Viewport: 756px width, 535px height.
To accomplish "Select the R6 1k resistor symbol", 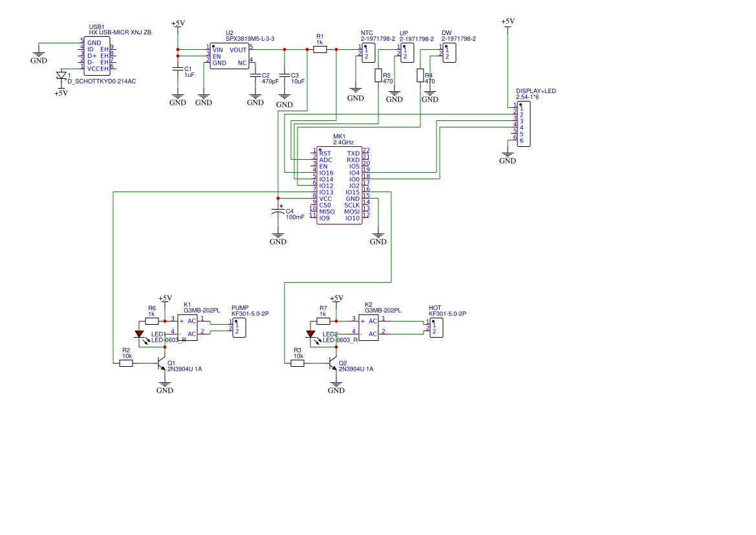I will coord(151,322).
